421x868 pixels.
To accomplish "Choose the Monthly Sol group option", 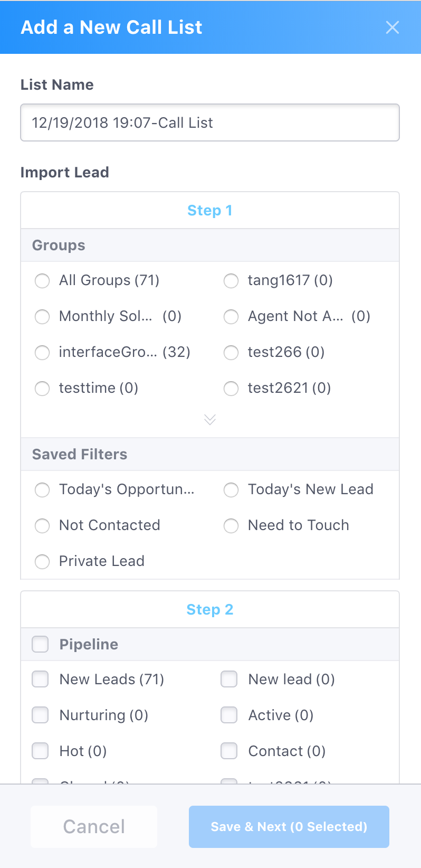I will coord(42,317).
